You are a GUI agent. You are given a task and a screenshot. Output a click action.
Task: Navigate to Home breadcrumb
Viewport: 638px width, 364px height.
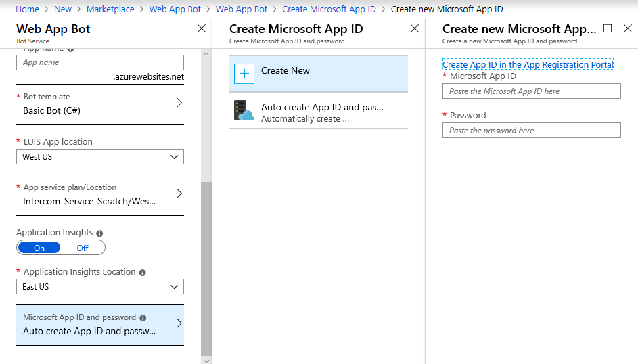[27, 9]
